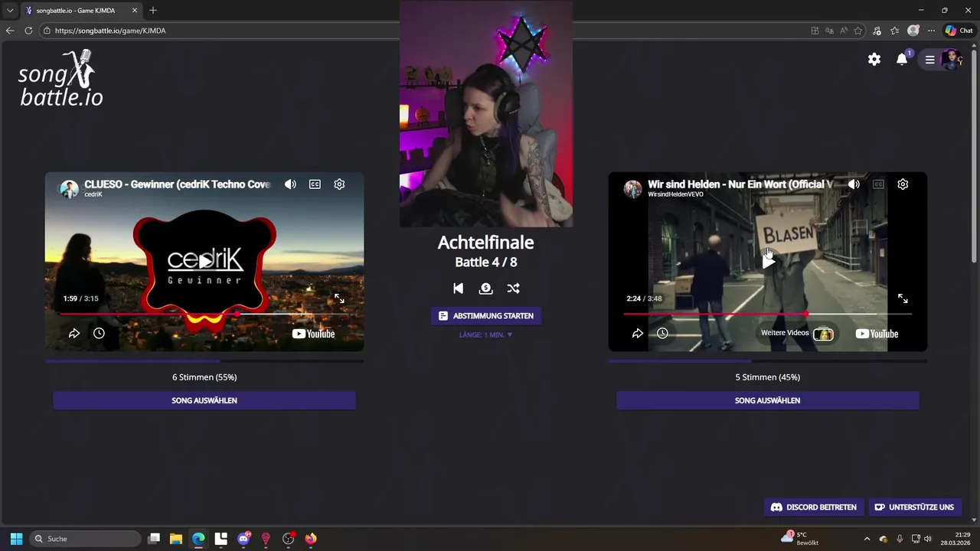
Task: Open songbattle.io settings gear
Action: tap(874, 59)
